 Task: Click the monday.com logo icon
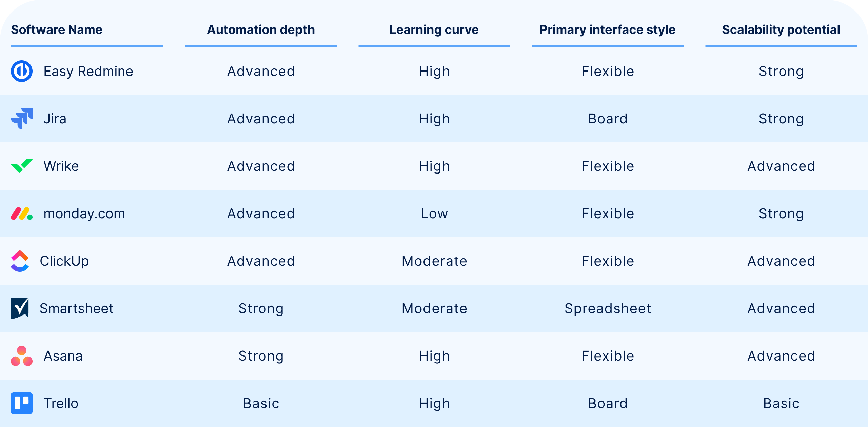(22, 213)
